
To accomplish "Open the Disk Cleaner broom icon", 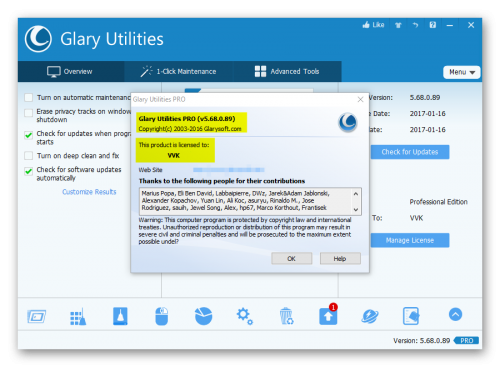I will 78,316.
